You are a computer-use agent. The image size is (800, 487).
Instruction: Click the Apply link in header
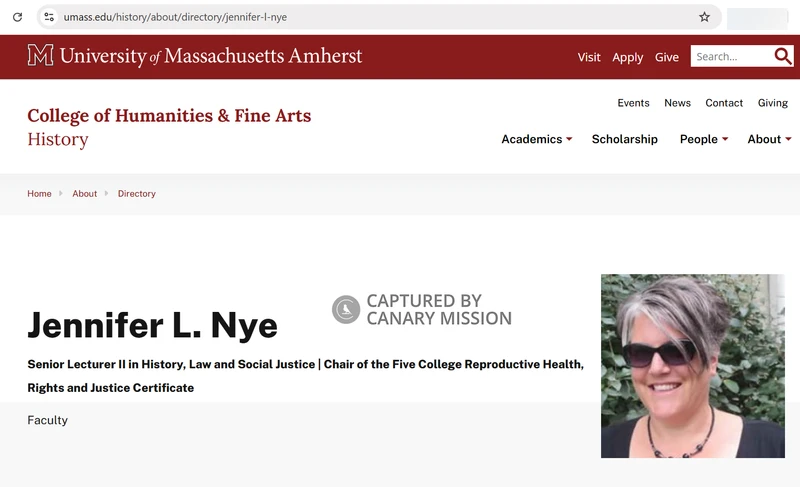tap(627, 57)
